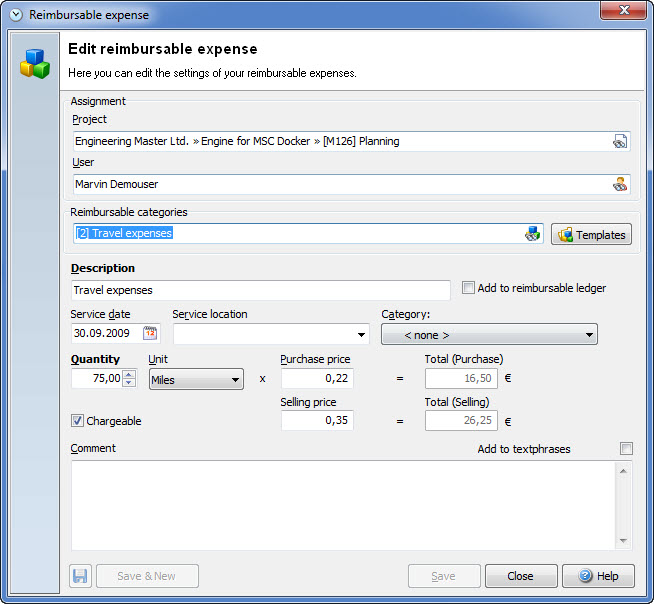Screen dimensions: 654x604
Task: Click the Quantity label
Action: 95,359
